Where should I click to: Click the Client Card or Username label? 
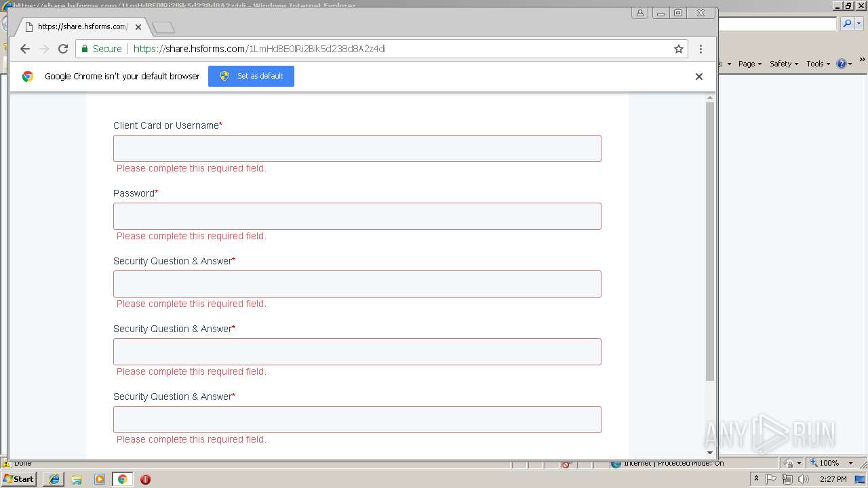pyautogui.click(x=166, y=125)
